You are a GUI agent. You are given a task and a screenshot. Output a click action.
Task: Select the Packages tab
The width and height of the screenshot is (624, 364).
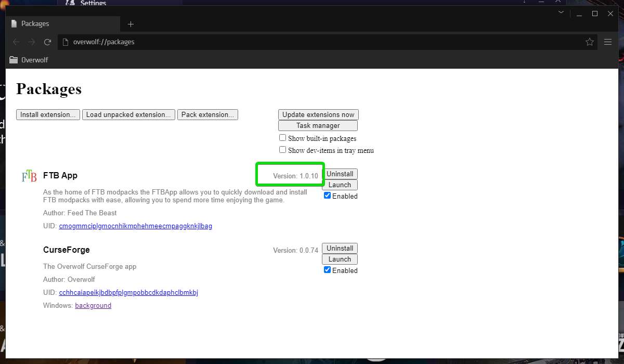[x=35, y=23]
